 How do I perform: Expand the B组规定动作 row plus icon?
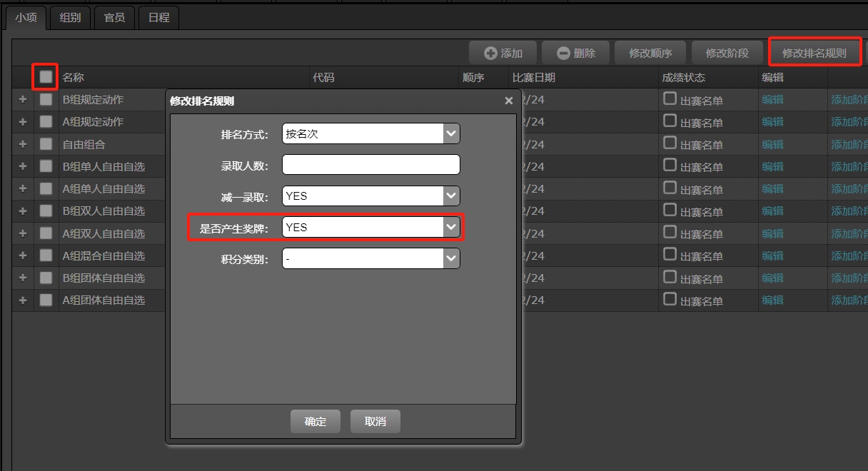[x=23, y=99]
